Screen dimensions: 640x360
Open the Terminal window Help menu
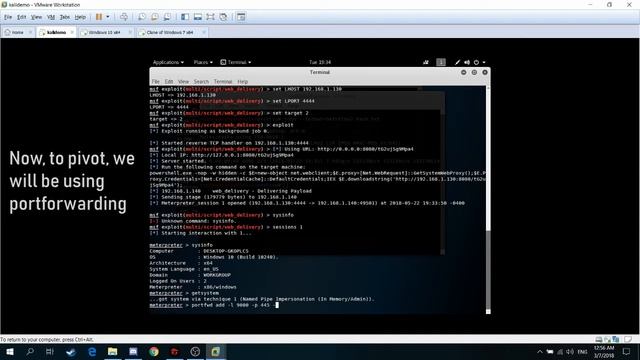[x=242, y=82]
